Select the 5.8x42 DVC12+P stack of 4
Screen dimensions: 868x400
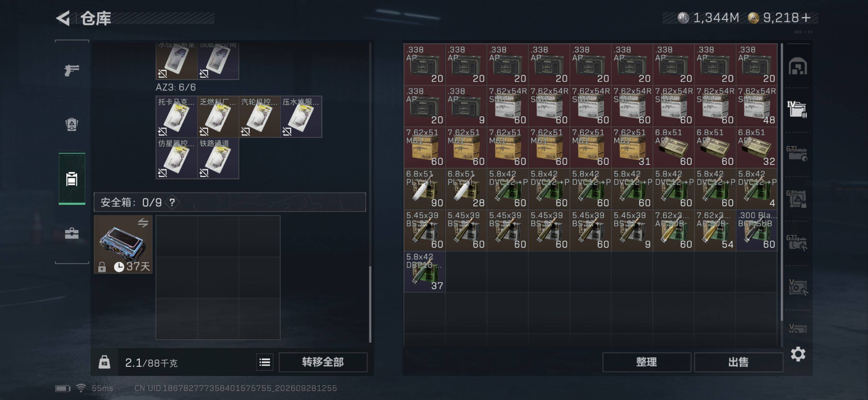coord(757,189)
